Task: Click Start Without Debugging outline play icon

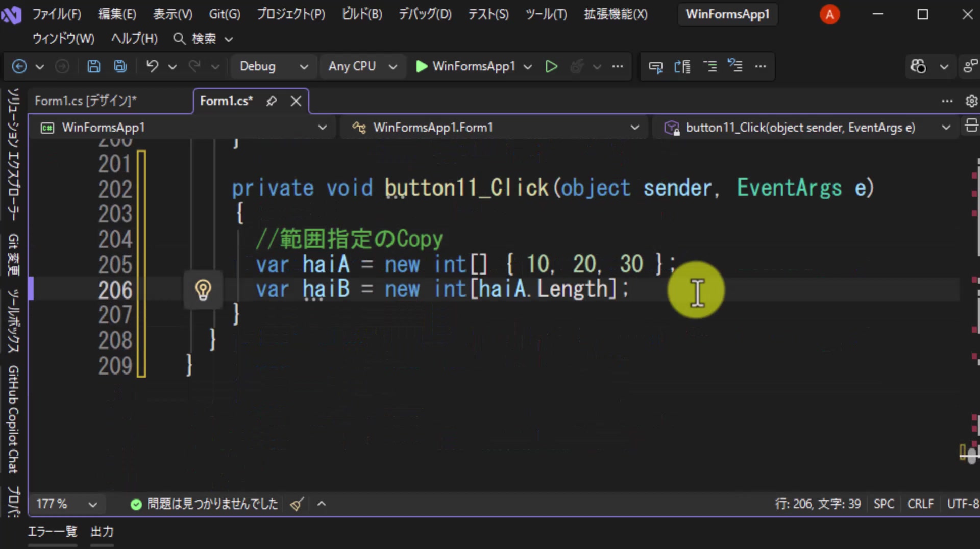Action: 551,66
